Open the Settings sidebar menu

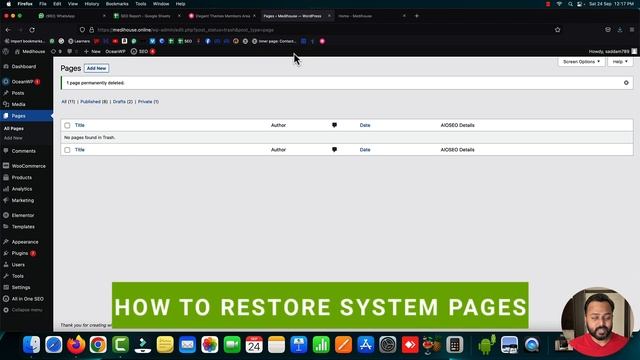click(20, 288)
